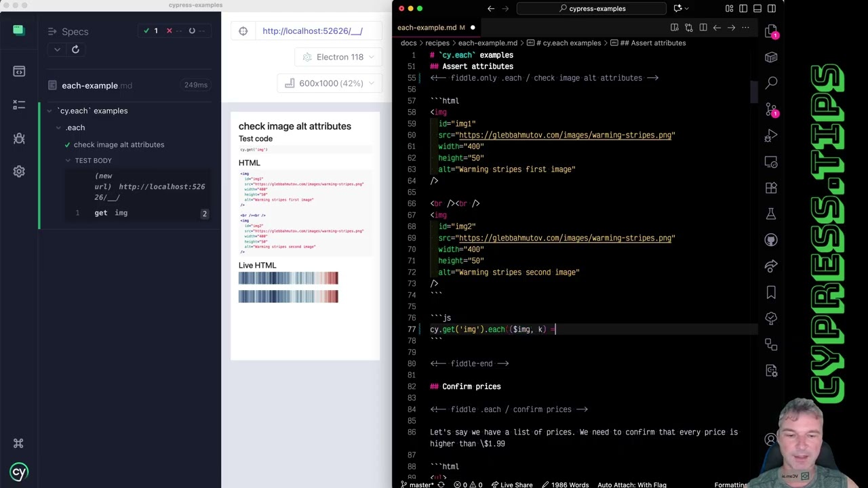The width and height of the screenshot is (868, 488).
Task: Toggle the bottom Panel layout icon
Action: coord(758,8)
